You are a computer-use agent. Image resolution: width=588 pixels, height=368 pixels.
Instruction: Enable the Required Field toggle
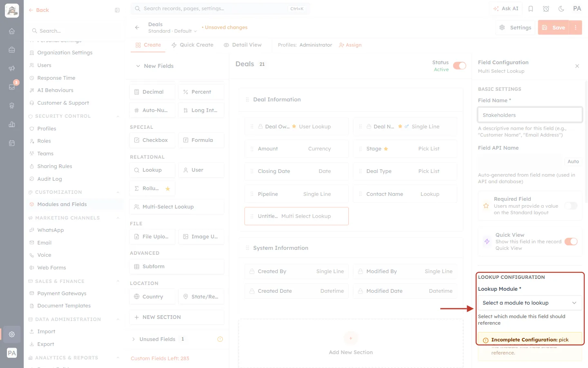click(x=571, y=206)
